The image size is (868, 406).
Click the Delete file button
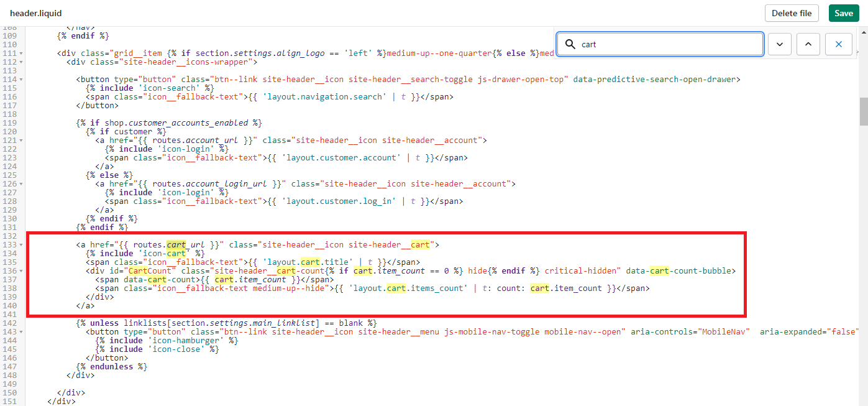(x=792, y=13)
